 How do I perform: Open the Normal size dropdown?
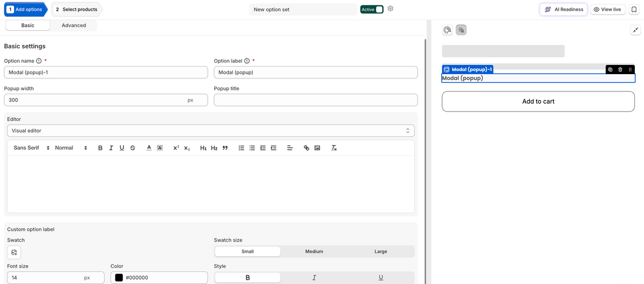[71, 148]
